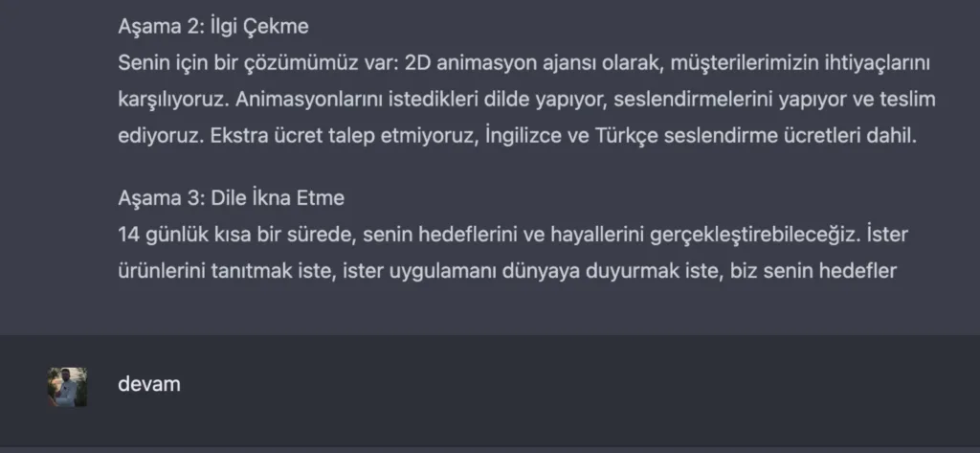This screenshot has width=980, height=453.
Task: Click the line starting "ediyoruz. Ekstra ücret"
Action: coord(517,136)
